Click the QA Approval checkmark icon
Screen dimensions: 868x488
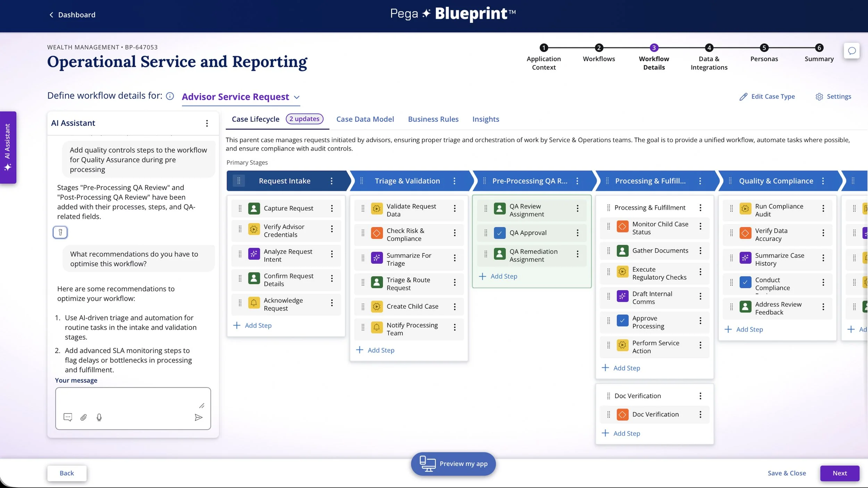[500, 233]
